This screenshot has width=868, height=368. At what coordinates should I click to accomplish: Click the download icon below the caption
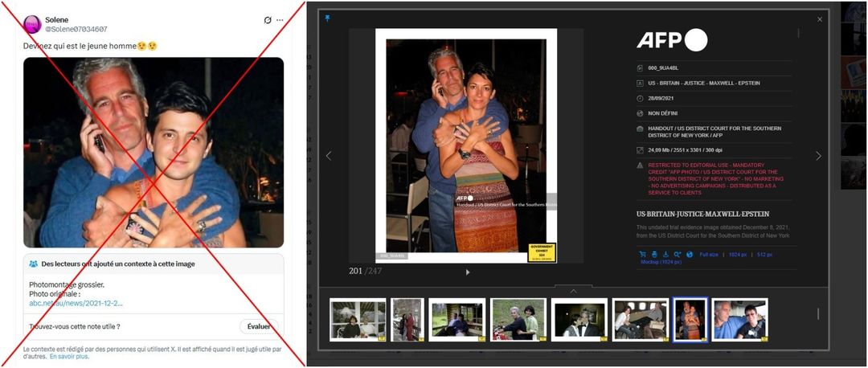click(666, 255)
